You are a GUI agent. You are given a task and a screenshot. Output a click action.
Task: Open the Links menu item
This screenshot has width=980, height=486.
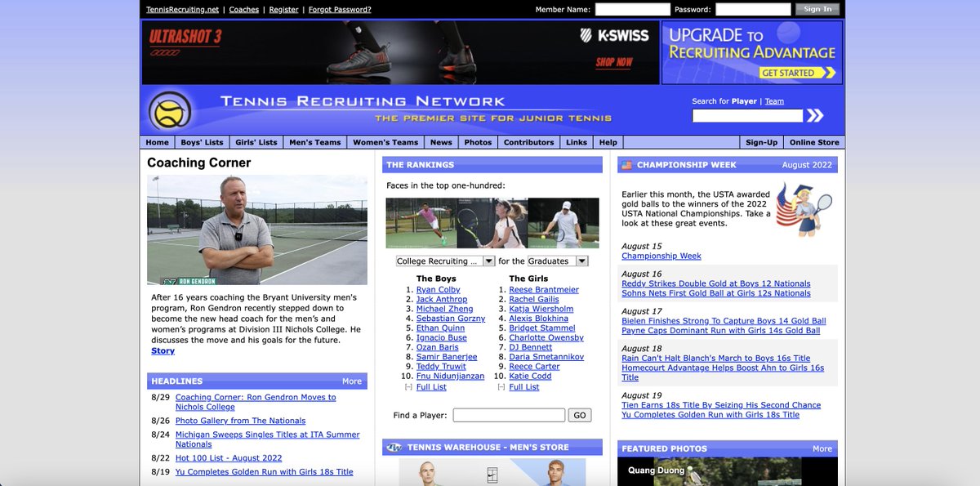pos(577,142)
